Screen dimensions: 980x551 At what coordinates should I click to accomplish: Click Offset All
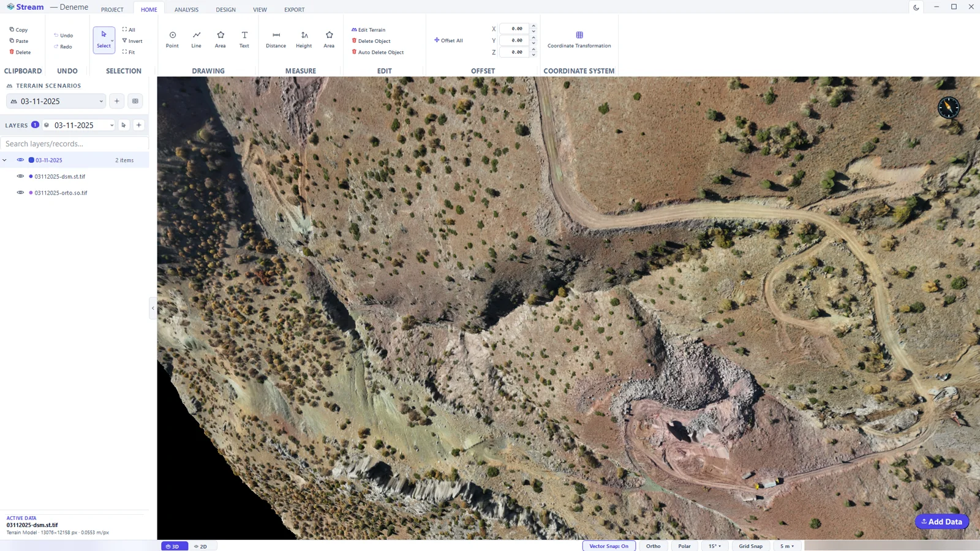[449, 40]
